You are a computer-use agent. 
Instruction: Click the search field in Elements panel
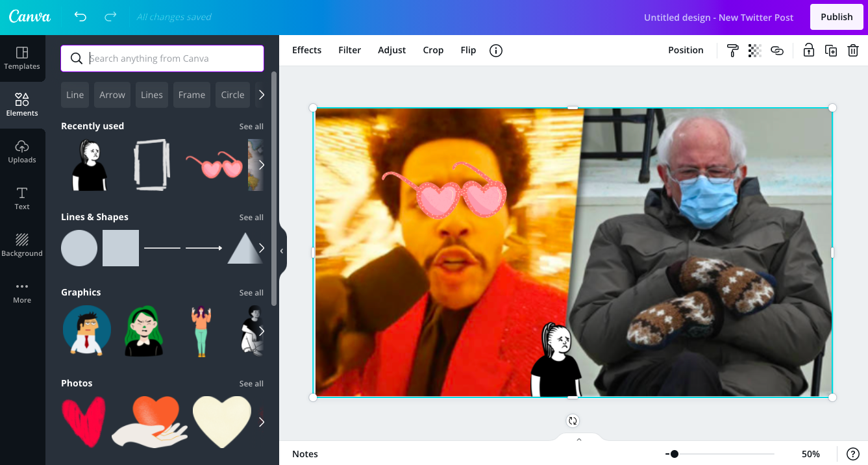pyautogui.click(x=162, y=58)
